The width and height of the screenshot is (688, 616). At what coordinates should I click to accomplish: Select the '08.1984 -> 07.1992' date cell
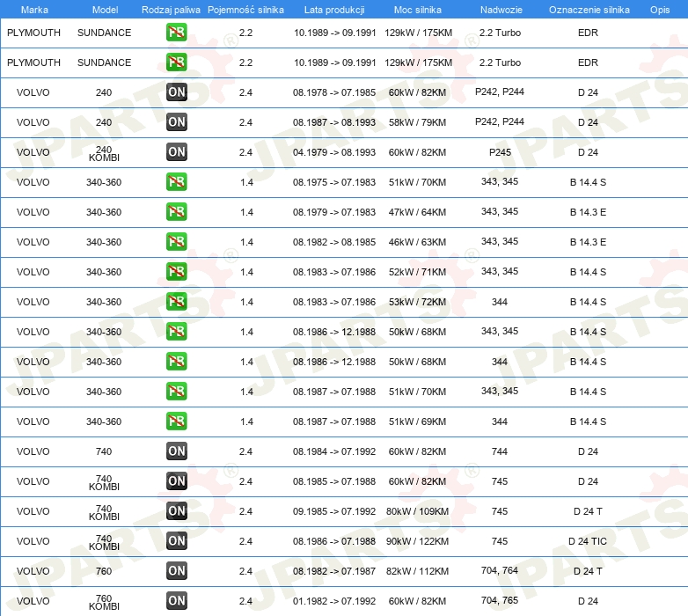click(x=334, y=451)
